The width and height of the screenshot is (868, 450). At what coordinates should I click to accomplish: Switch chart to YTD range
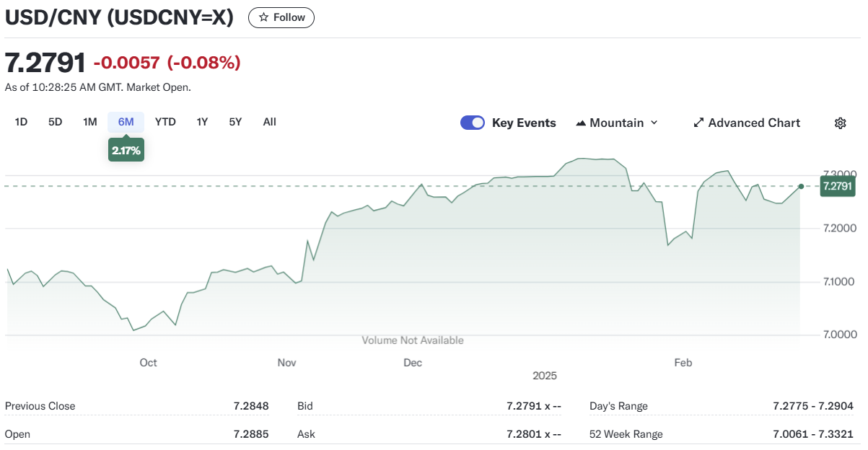click(165, 122)
